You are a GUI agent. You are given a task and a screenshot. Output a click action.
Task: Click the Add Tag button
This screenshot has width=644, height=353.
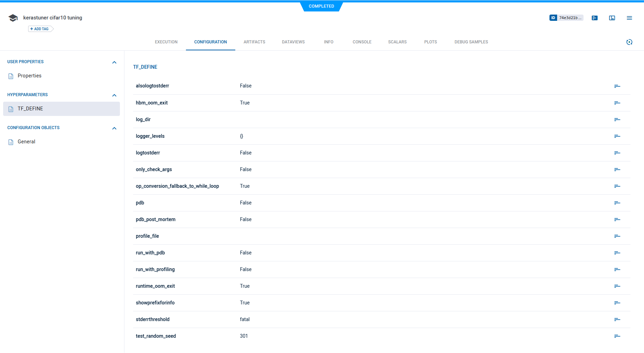point(40,29)
